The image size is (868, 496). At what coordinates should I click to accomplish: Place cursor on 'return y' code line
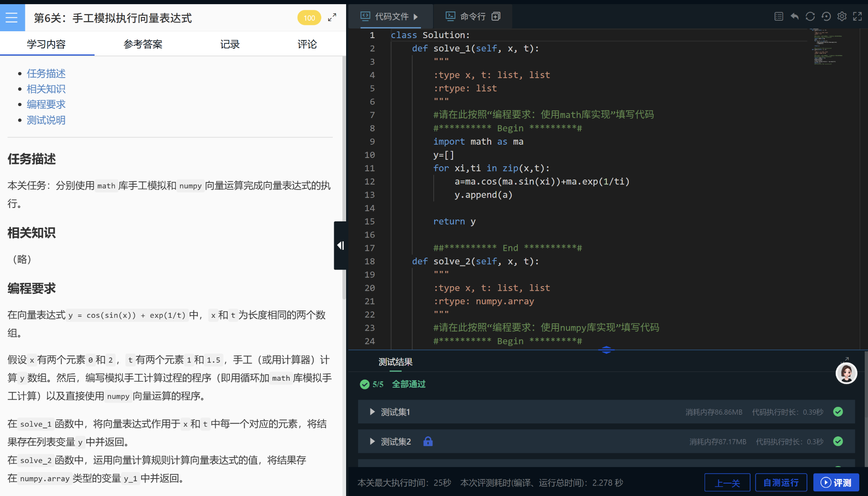[454, 221]
